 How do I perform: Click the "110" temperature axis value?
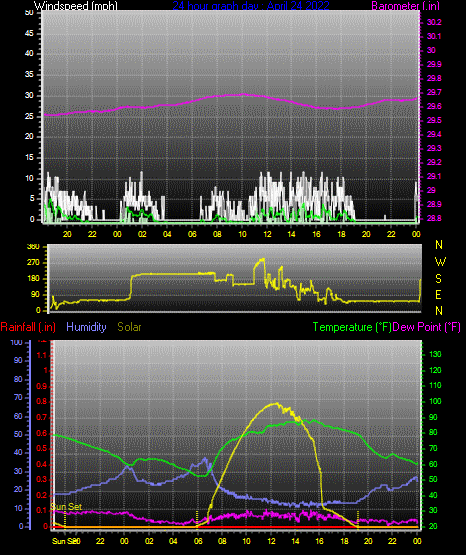tap(435, 385)
